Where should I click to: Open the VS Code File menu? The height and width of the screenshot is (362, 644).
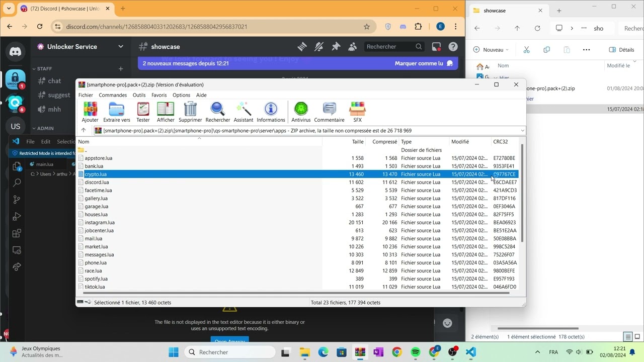(30, 142)
